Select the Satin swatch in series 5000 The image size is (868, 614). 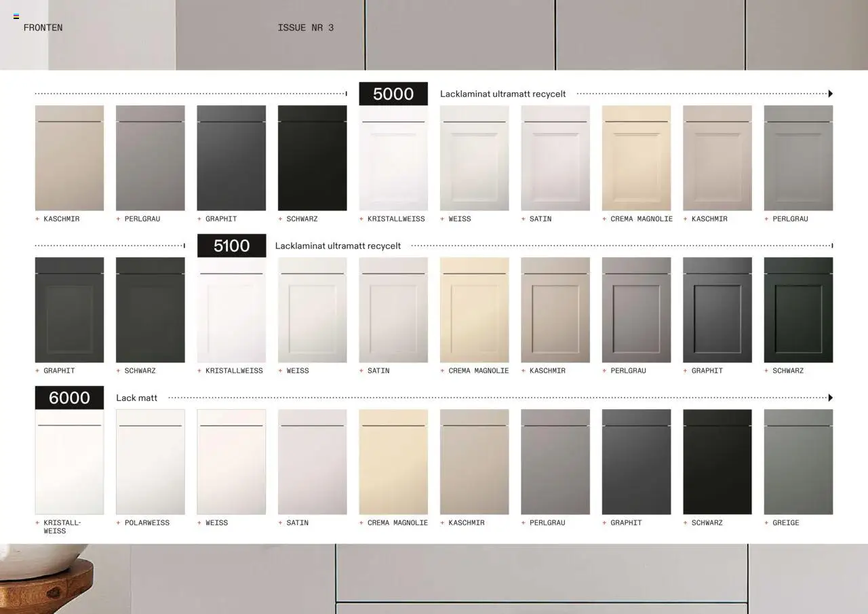555,157
